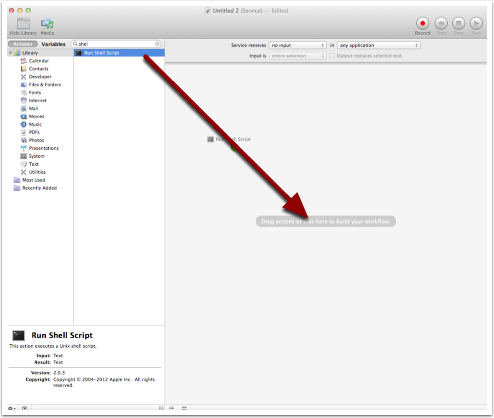Viewport: 494px width, 418px height.
Task: Switch to the Variables tab
Action: coord(53,44)
